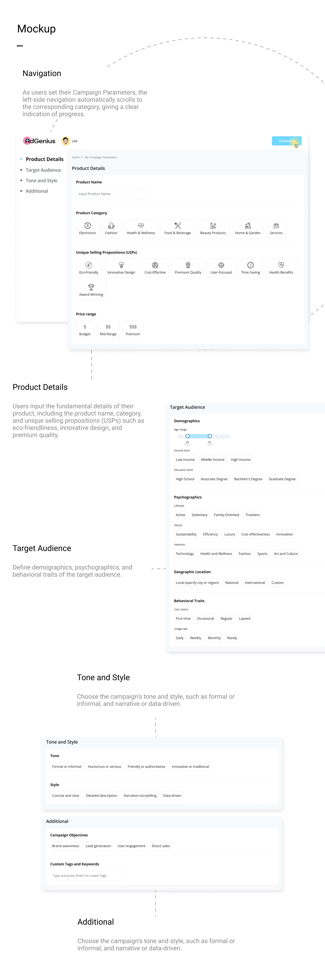
Task: Choose the Fashion category icon
Action: coord(111,226)
